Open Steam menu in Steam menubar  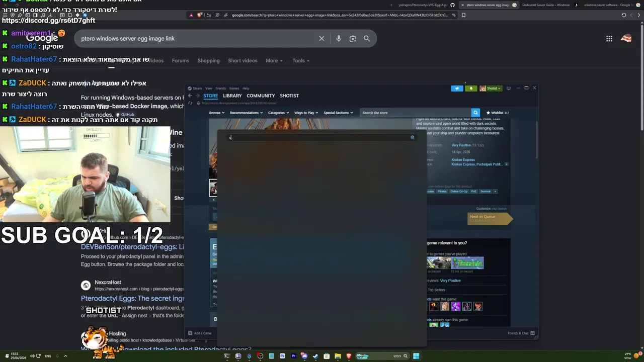[x=195, y=88]
